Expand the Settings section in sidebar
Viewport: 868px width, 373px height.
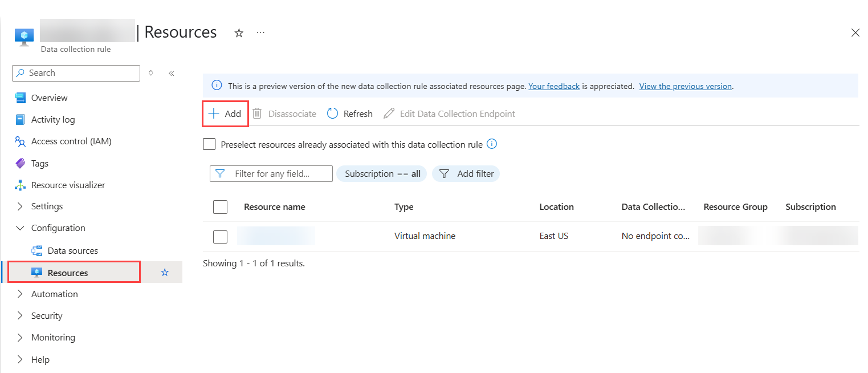pos(21,206)
